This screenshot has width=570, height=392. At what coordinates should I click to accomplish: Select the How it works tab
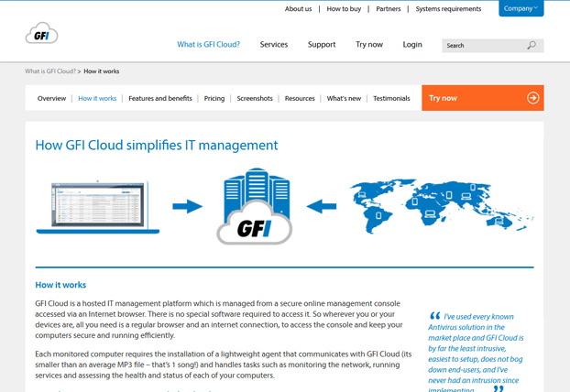[x=97, y=98]
